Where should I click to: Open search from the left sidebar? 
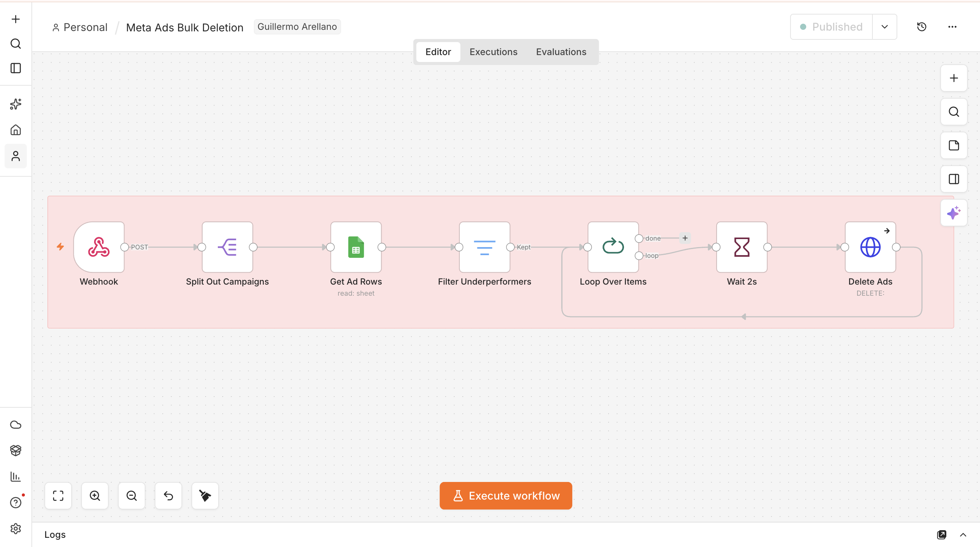pos(16,44)
